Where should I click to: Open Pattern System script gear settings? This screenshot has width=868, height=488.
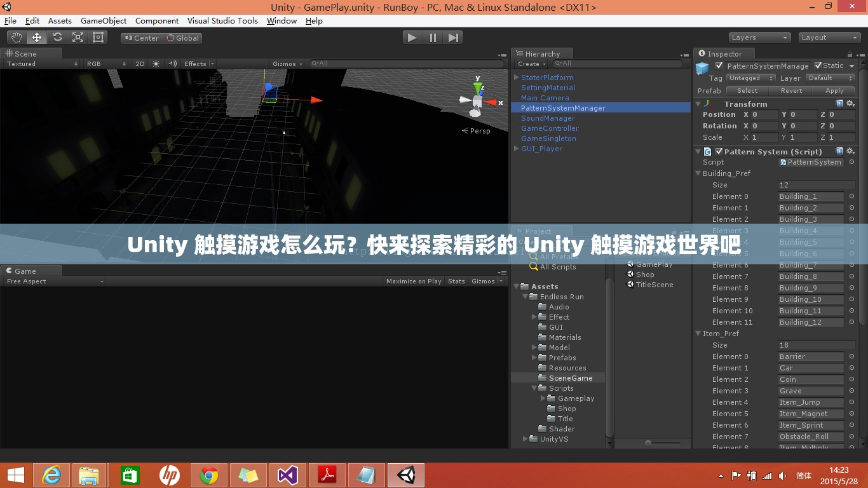(850, 151)
